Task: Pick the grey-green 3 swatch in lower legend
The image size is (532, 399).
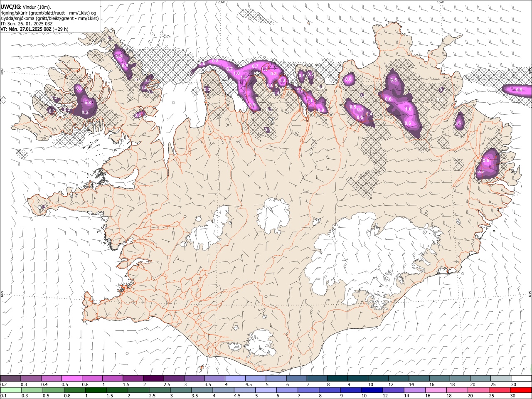Action: point(181,390)
